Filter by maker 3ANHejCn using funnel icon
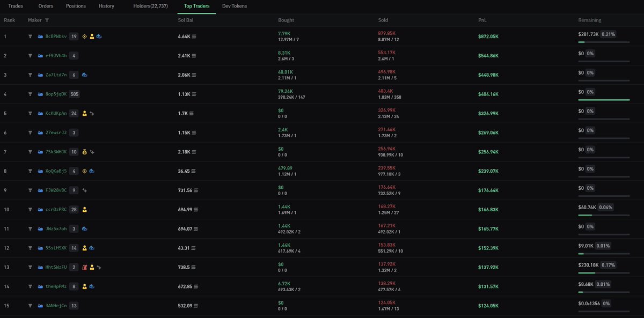 (x=31, y=306)
